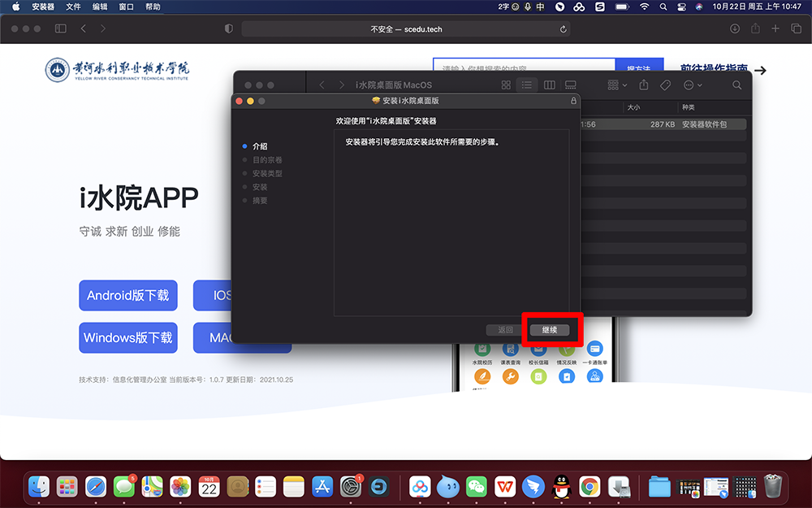Open the Finder group-by dropdown
The image size is (812, 508).
tap(617, 85)
